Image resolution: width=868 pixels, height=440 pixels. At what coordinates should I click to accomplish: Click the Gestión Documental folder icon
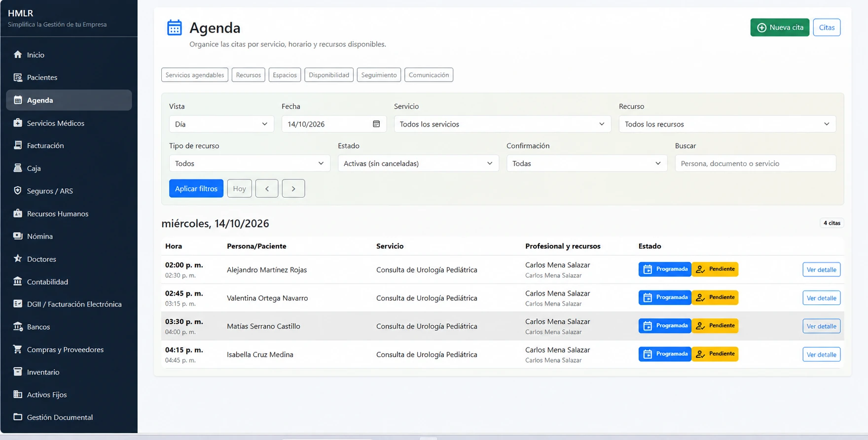click(18, 417)
